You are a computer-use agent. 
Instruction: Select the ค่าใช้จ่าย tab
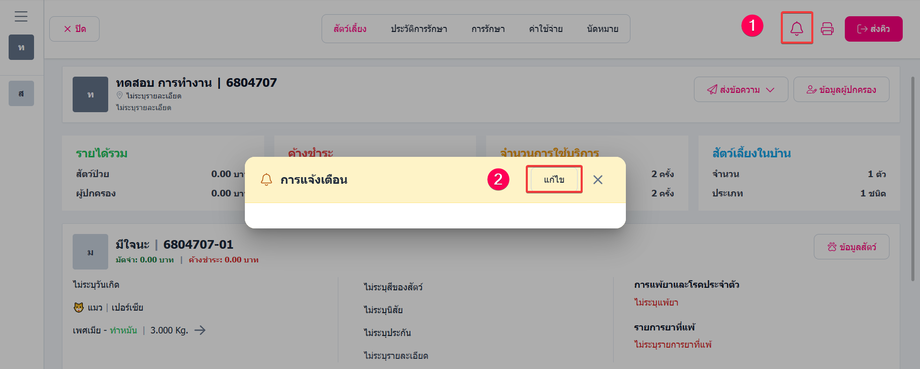[x=545, y=29]
